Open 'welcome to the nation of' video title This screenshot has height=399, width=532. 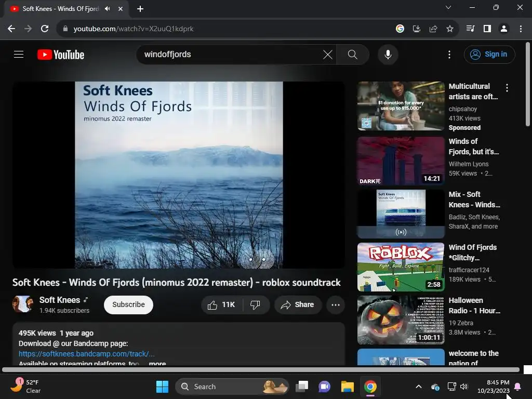point(474,358)
